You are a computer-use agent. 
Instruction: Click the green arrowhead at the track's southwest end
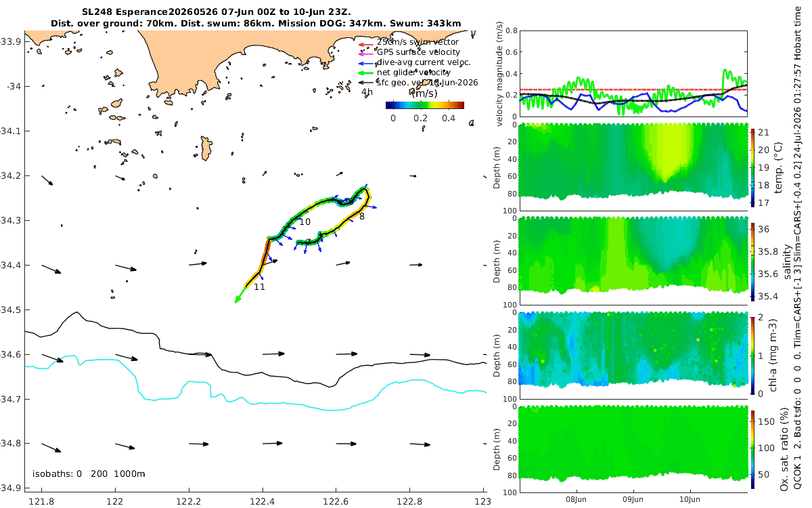238,299
